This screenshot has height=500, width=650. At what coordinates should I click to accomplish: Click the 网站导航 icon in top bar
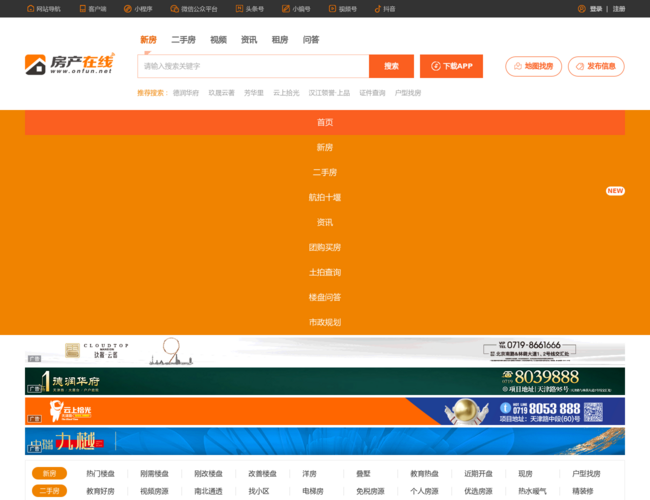pos(30,9)
